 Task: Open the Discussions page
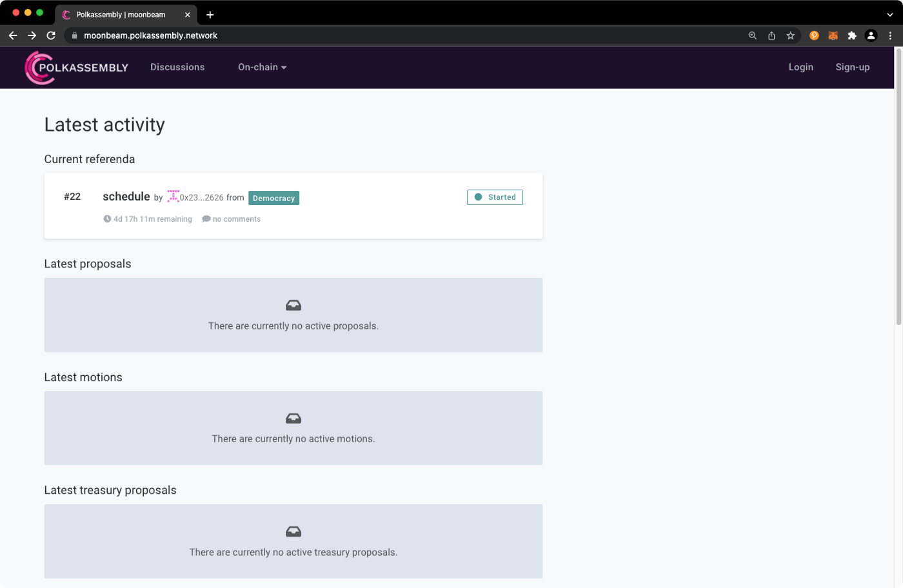tap(177, 67)
